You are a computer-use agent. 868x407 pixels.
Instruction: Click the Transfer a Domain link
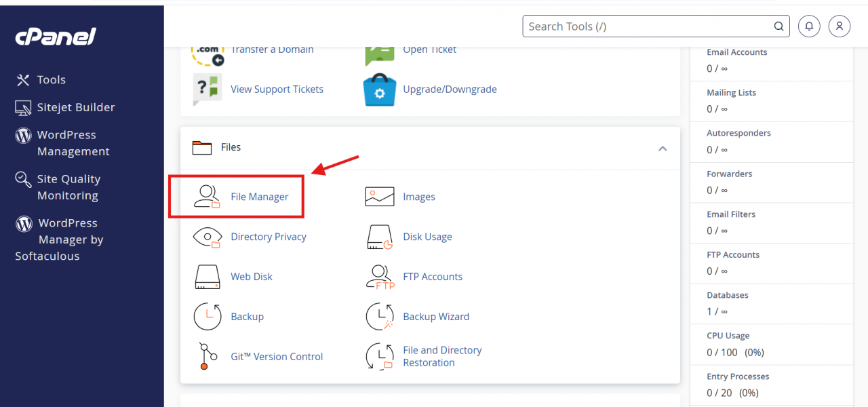[x=272, y=50]
